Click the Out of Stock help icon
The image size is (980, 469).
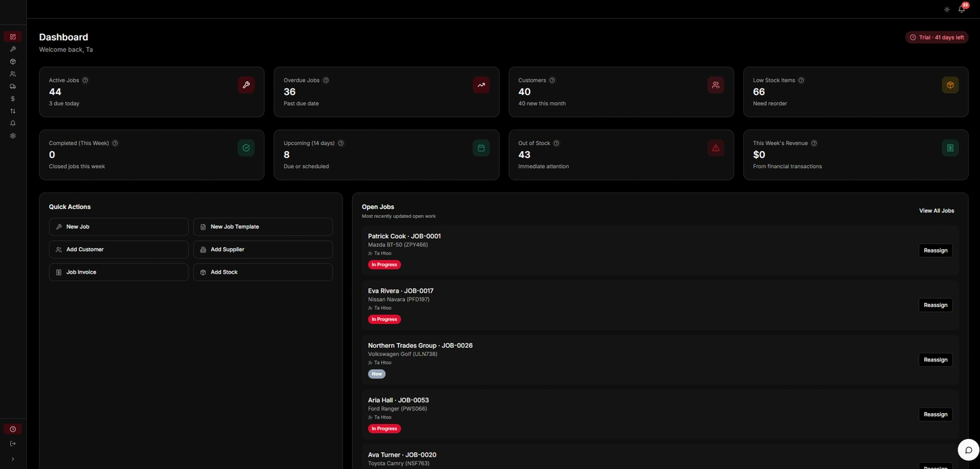point(556,143)
